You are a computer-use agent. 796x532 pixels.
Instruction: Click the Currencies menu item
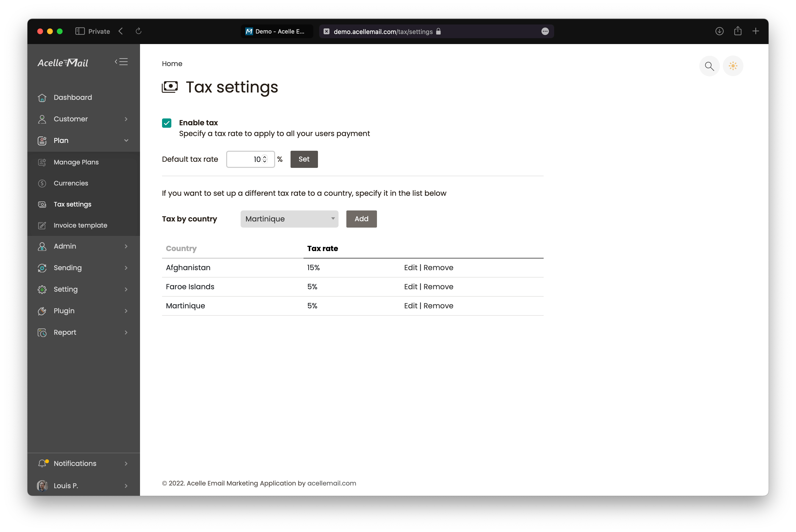71,183
